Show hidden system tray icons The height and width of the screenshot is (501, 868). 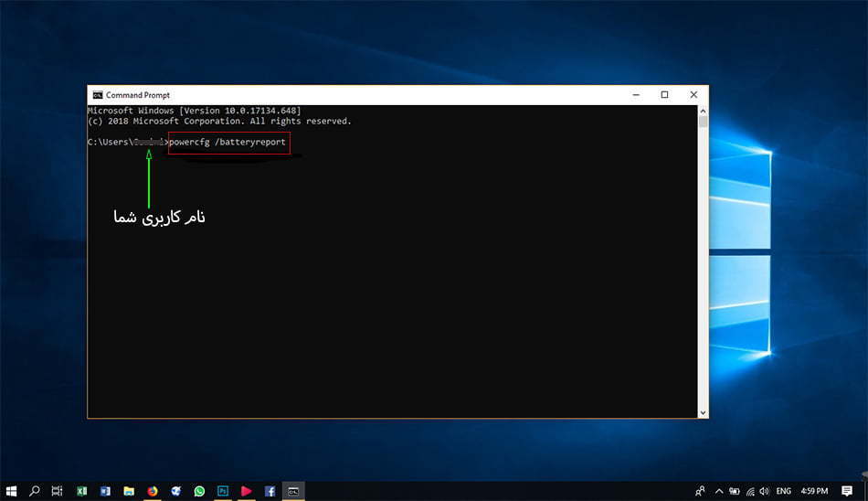[719, 491]
